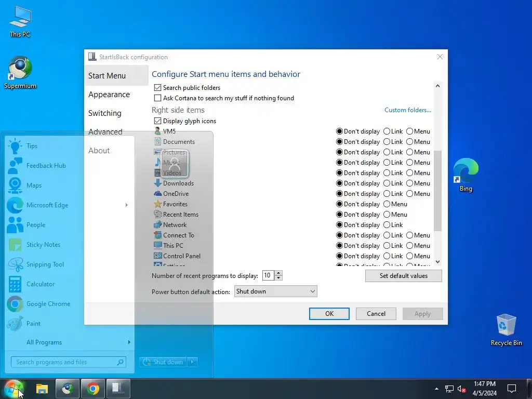Open Shut down options arrow

pos(192,362)
